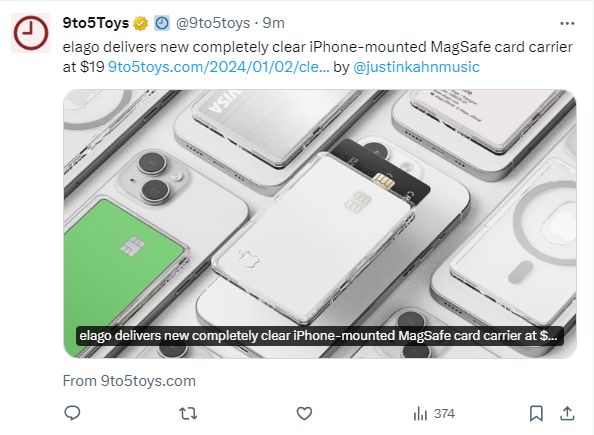Viewport: 594px width, 435px height.
Task: Open the MagSafe card carrier preview image
Action: tap(320, 224)
